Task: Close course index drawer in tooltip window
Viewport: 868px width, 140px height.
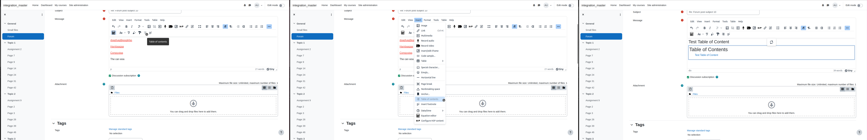Action: [x=5, y=15]
